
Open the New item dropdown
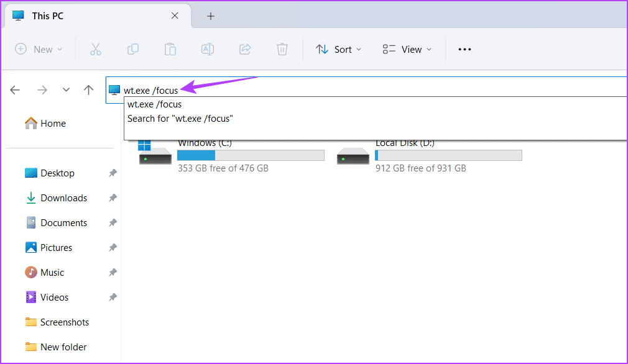pos(39,49)
